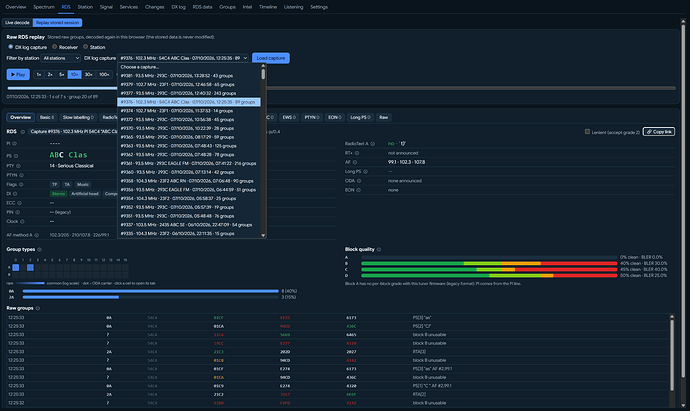
Task: Choose capture #9358 104.3 MHz ABC RN
Action: pos(189,181)
